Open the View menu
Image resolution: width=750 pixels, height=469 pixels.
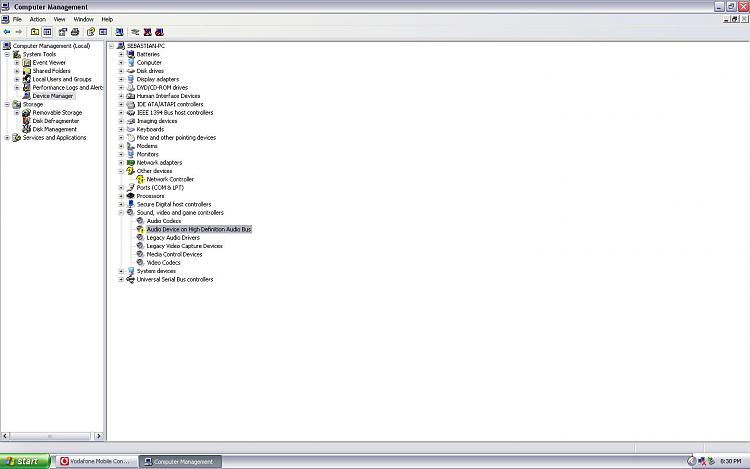click(59, 20)
